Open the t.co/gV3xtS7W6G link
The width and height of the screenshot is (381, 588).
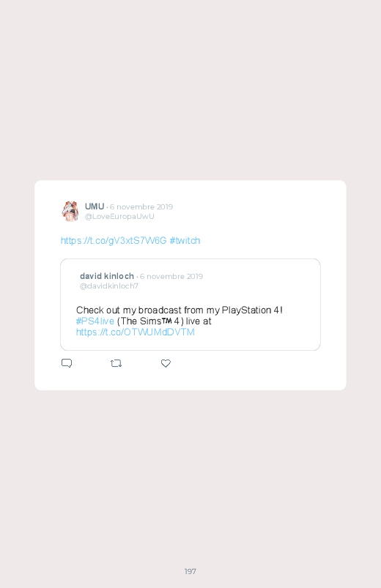(114, 240)
